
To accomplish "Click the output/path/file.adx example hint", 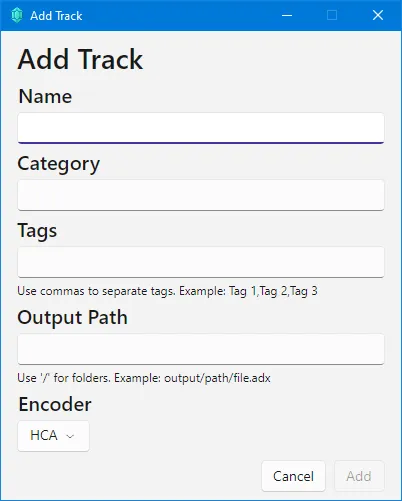I will click(144, 378).
